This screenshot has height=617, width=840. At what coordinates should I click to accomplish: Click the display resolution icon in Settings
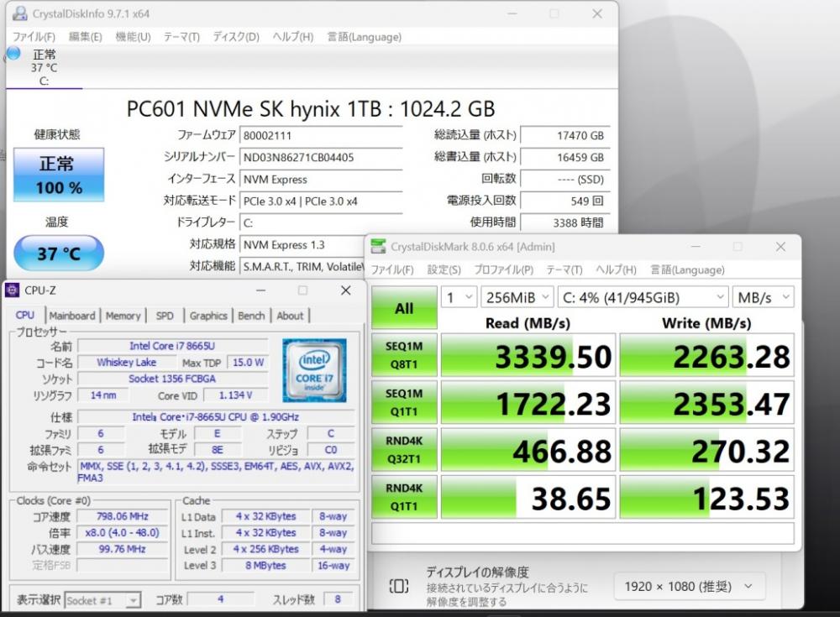pyautogui.click(x=398, y=587)
